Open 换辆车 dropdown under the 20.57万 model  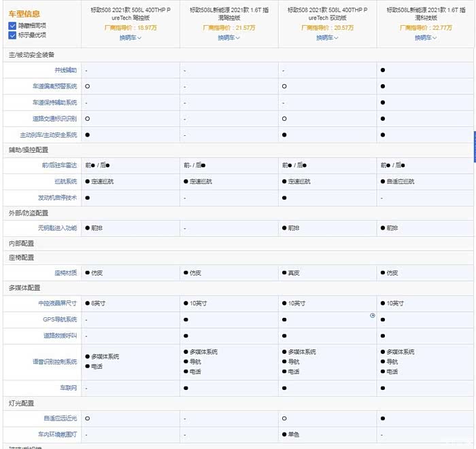tap(327, 37)
